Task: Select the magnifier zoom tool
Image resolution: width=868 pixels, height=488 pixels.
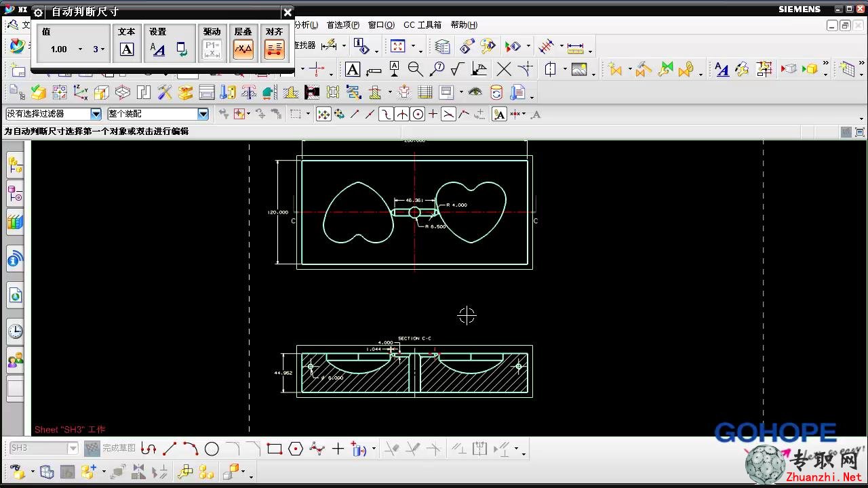Action: [x=415, y=69]
